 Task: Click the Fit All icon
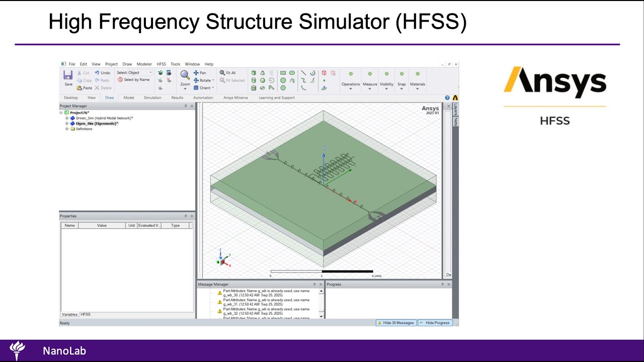(222, 73)
